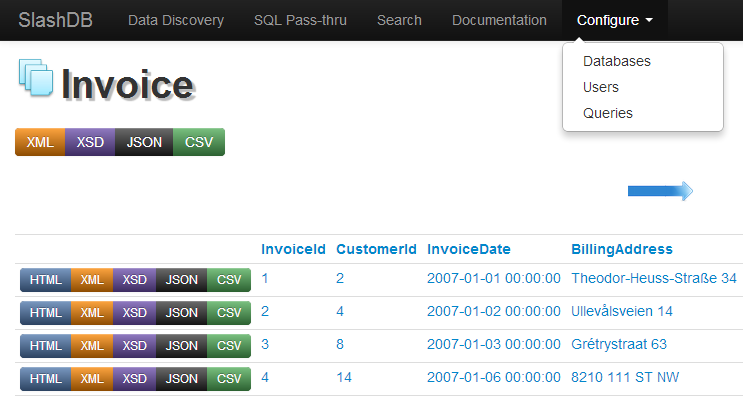Click address Theodor-Heuss-Straße 34
The image size is (743, 400).
654,278
